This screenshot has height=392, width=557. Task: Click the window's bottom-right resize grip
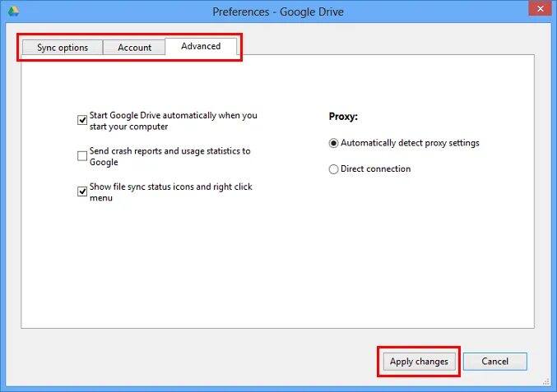point(546,381)
